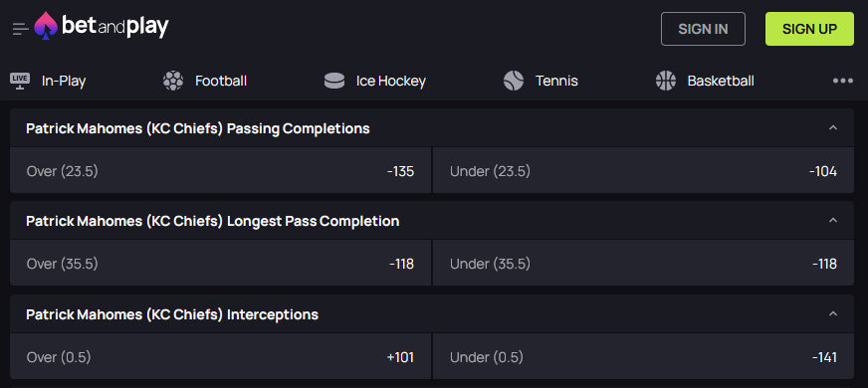Click the Football soccer ball icon

(x=173, y=81)
